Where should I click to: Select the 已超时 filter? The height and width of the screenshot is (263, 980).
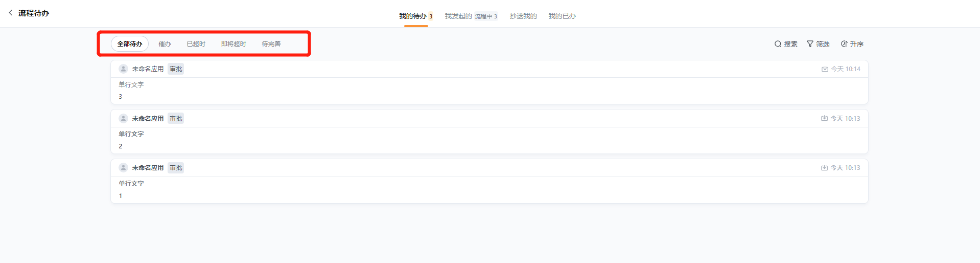196,44
